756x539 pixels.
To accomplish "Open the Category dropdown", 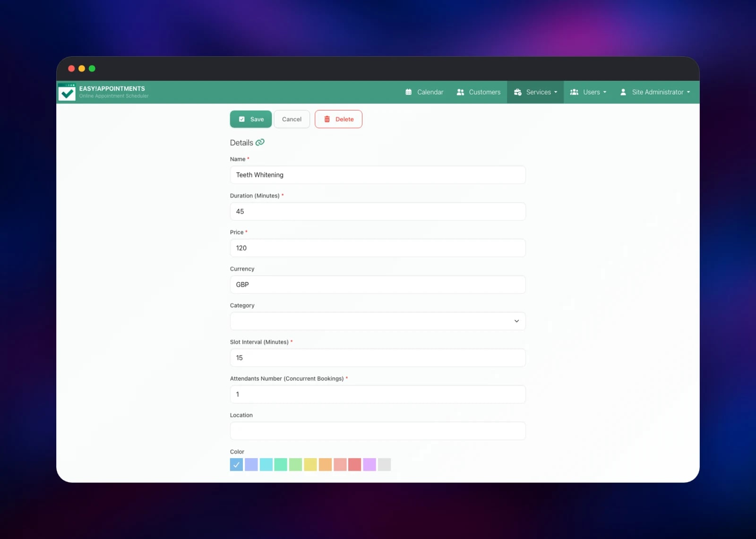I will pyautogui.click(x=378, y=321).
